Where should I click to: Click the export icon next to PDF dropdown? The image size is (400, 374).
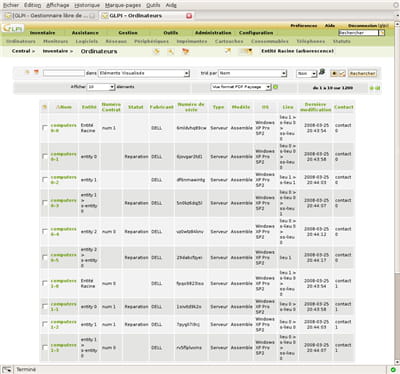[x=276, y=87]
